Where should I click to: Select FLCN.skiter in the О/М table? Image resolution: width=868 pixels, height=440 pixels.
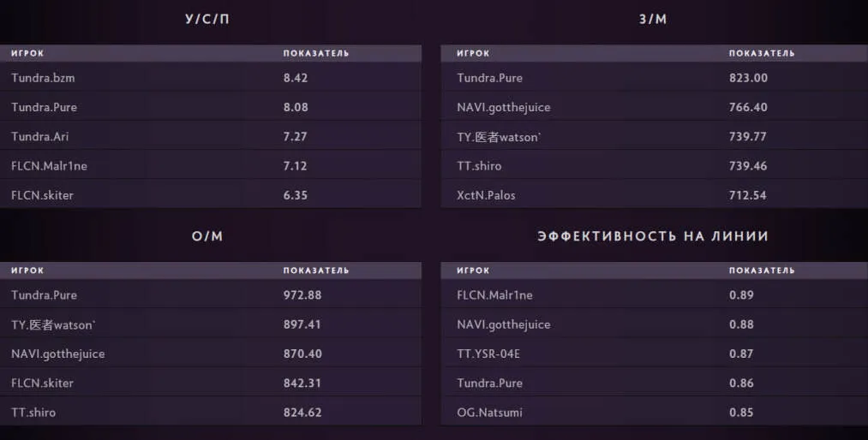(42, 384)
